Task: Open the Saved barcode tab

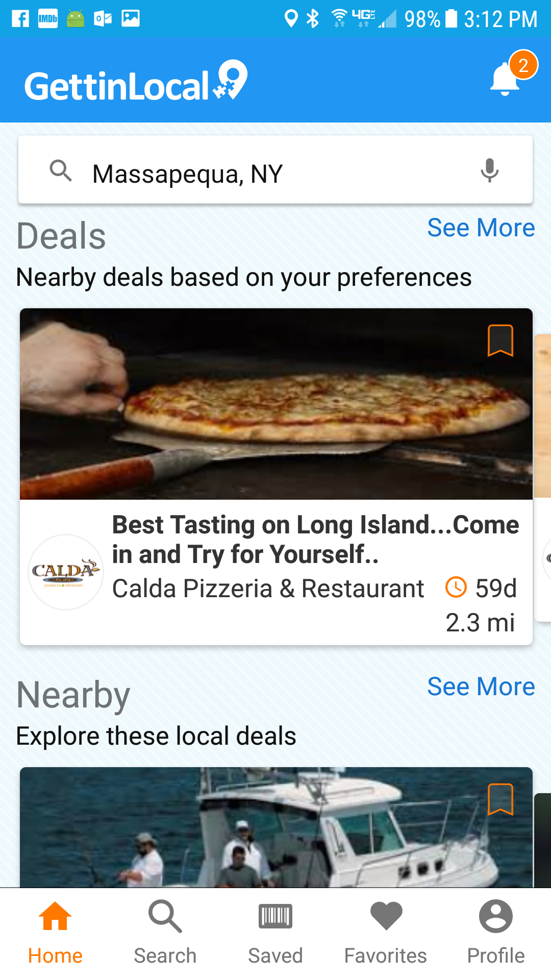Action: [x=275, y=933]
